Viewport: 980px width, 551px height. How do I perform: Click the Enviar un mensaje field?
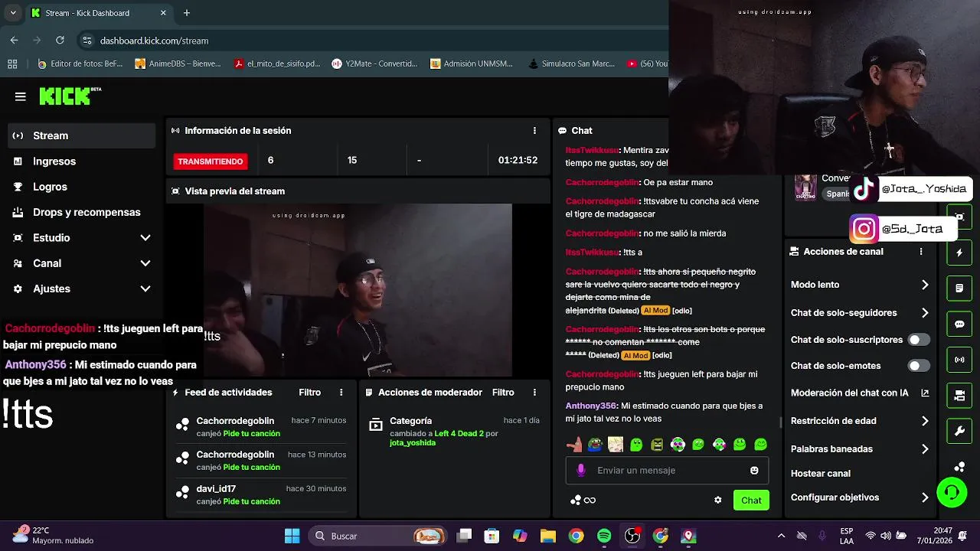click(667, 471)
